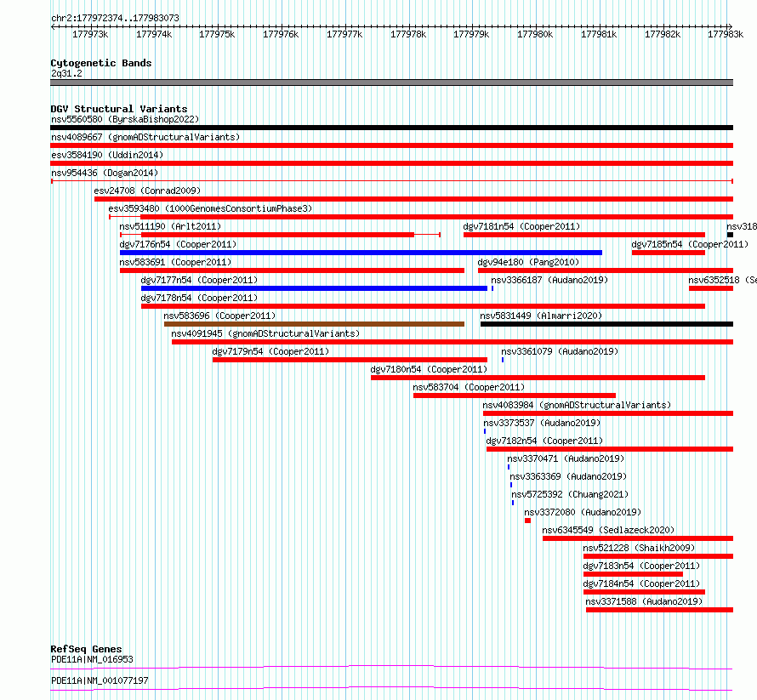Select the gray 2q31.2 cytogenetic band bar
Viewport: 757px width, 700px height.
391,83
